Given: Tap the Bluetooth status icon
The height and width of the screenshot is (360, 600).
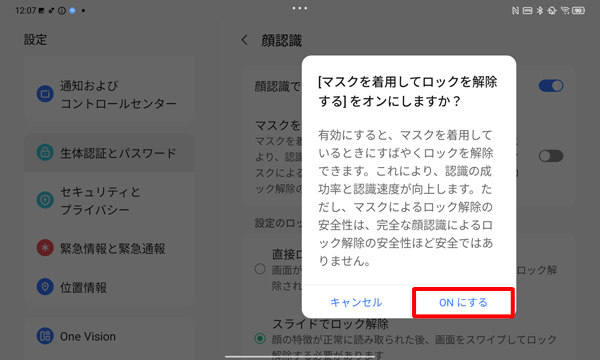Looking at the screenshot, I should click(540, 11).
